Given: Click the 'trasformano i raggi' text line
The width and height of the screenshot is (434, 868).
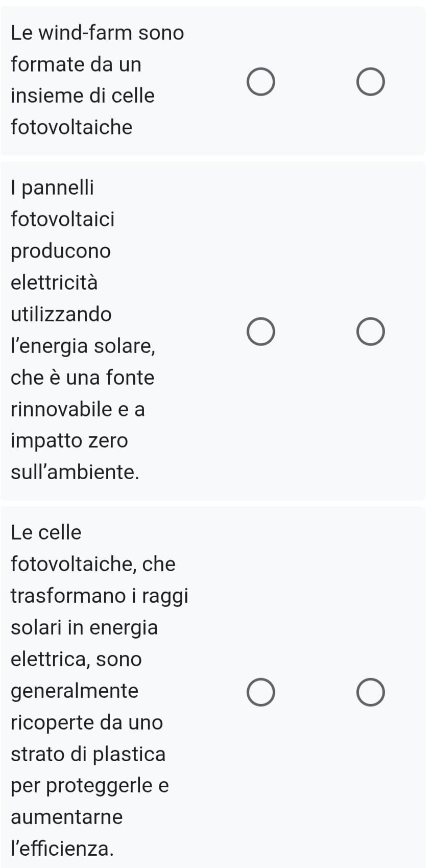Looking at the screenshot, I should coord(100,596).
